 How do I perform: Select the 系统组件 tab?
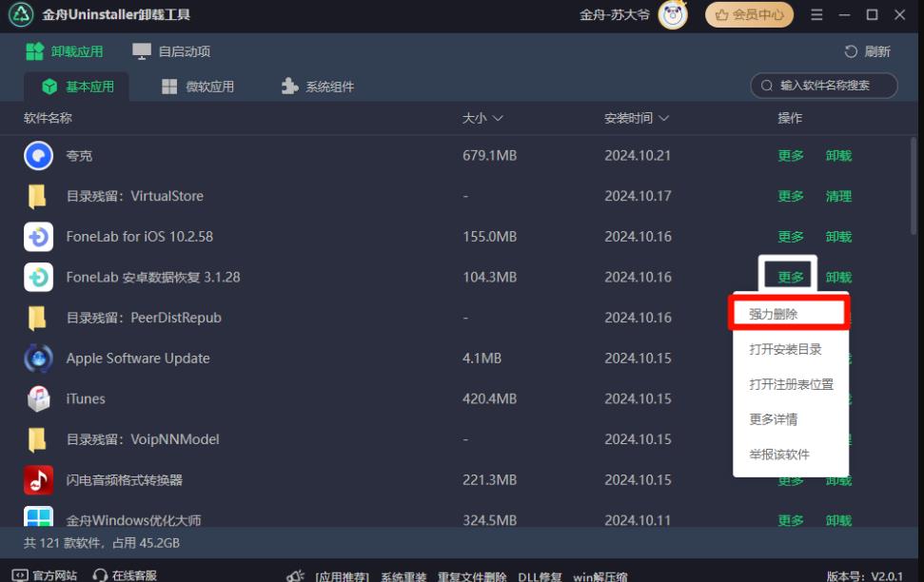coord(318,87)
